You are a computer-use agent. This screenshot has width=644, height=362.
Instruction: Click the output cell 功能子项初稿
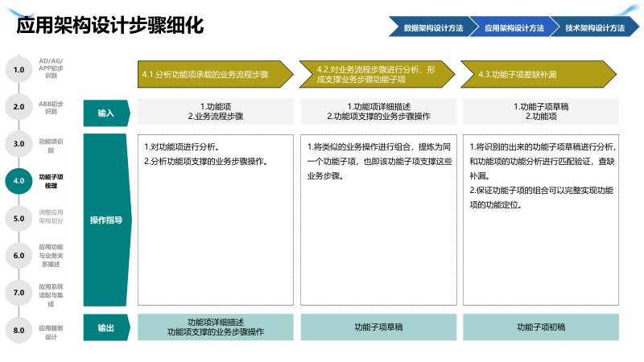(541, 327)
